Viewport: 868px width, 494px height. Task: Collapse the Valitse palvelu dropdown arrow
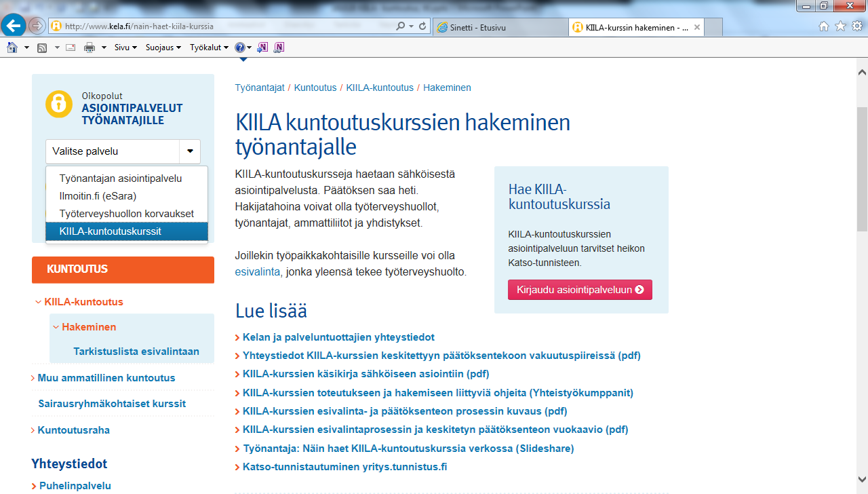[x=190, y=151]
